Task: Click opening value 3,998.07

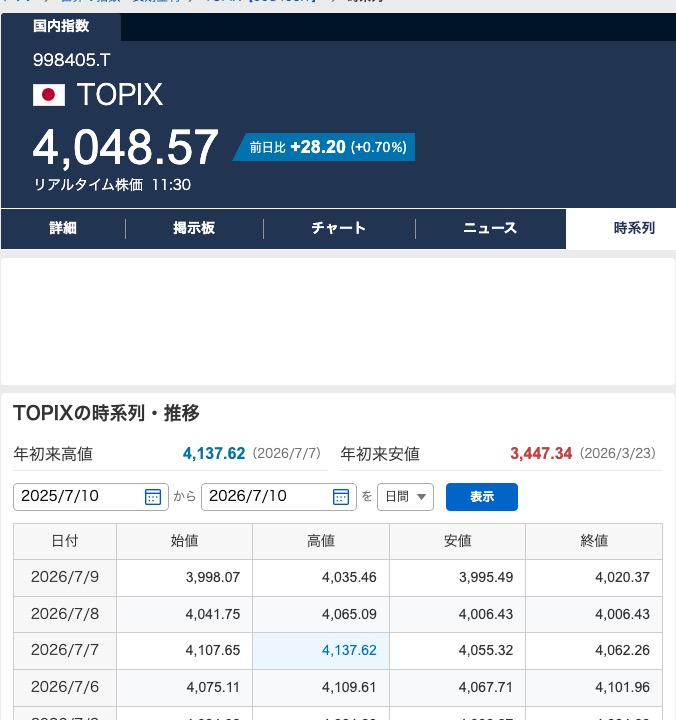Action: (213, 578)
